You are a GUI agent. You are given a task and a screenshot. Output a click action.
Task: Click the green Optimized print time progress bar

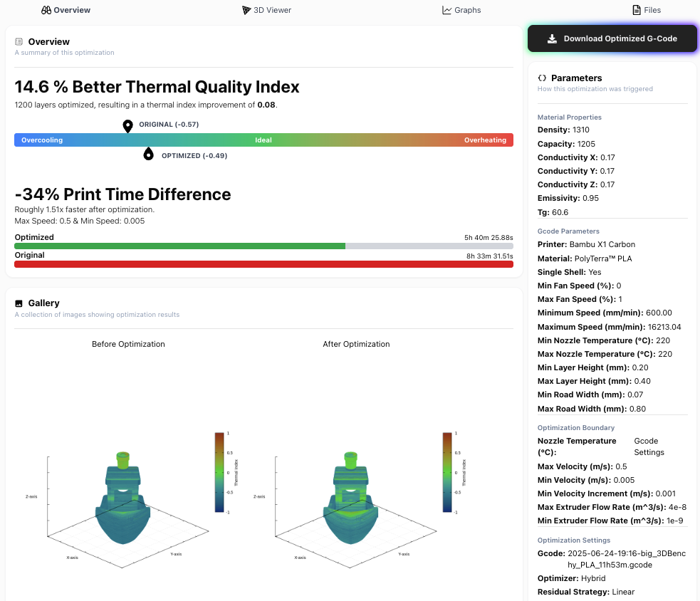178,246
